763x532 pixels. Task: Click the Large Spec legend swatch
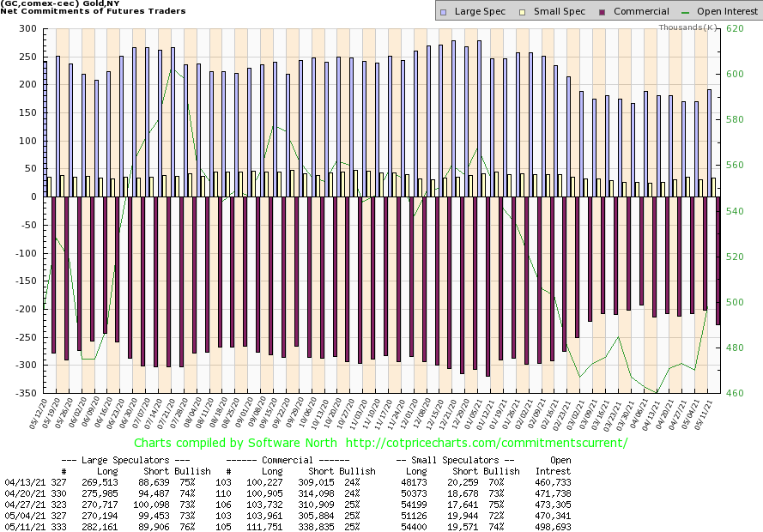point(443,12)
